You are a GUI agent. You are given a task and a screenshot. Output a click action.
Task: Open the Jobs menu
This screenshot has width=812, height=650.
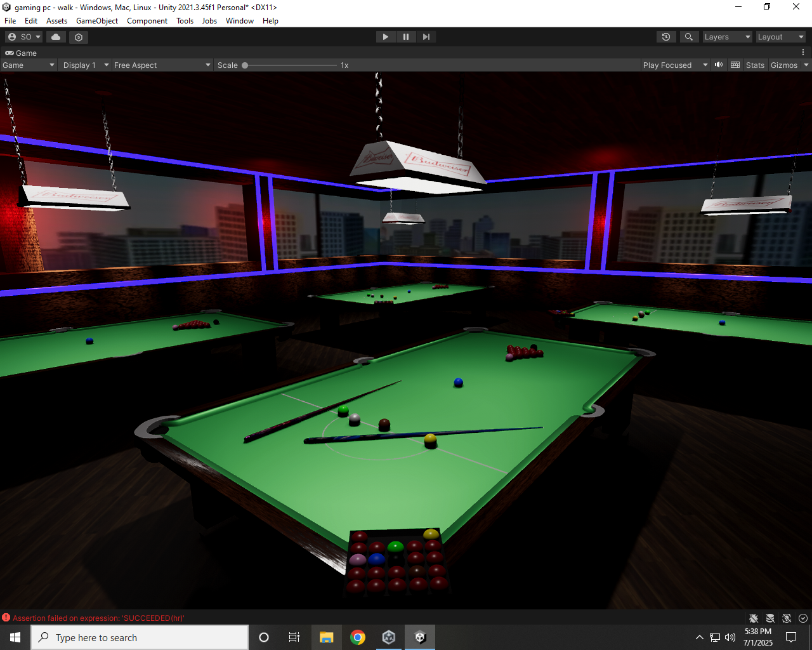[209, 20]
